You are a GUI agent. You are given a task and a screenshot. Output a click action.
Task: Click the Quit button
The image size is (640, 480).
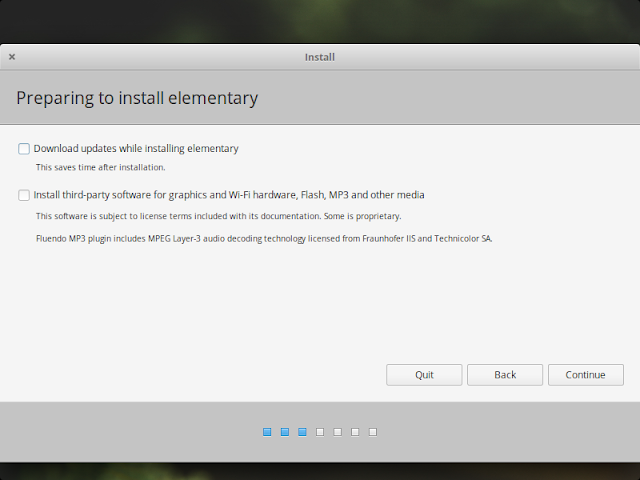pyautogui.click(x=424, y=375)
